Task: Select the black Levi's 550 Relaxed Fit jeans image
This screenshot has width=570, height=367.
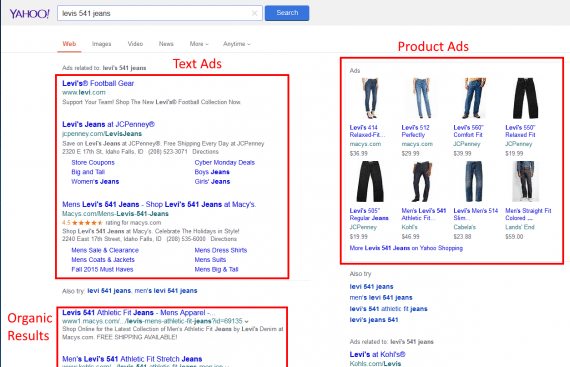Action: click(525, 98)
